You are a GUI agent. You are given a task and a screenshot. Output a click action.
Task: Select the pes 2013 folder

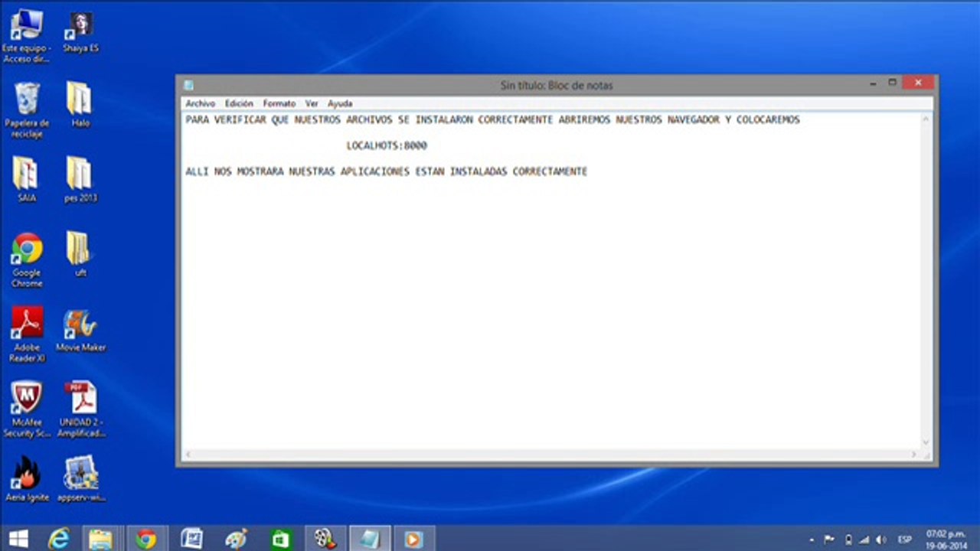tap(80, 179)
